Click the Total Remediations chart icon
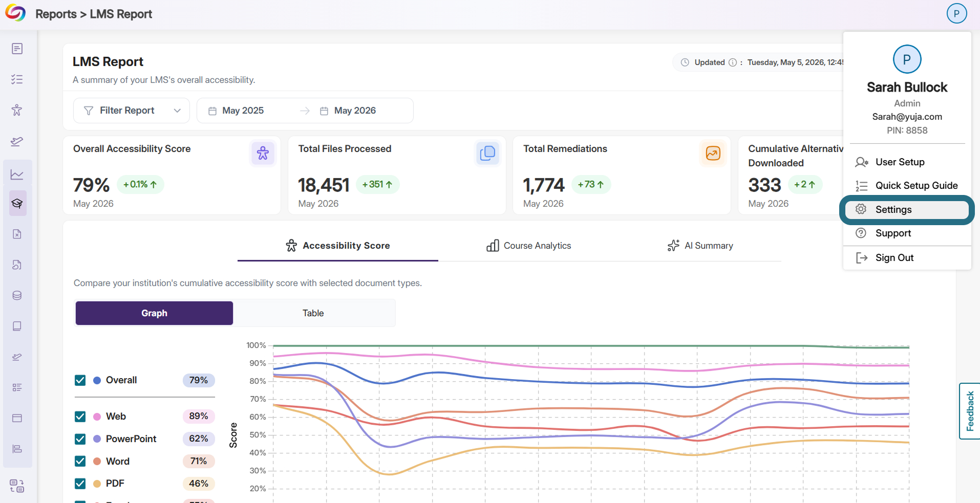Image resolution: width=980 pixels, height=503 pixels. [713, 153]
